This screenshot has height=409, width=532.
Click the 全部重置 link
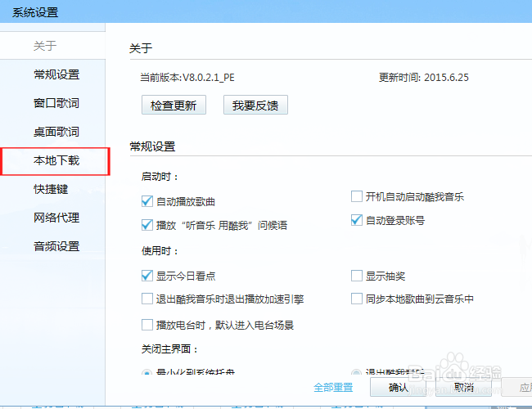(333, 387)
